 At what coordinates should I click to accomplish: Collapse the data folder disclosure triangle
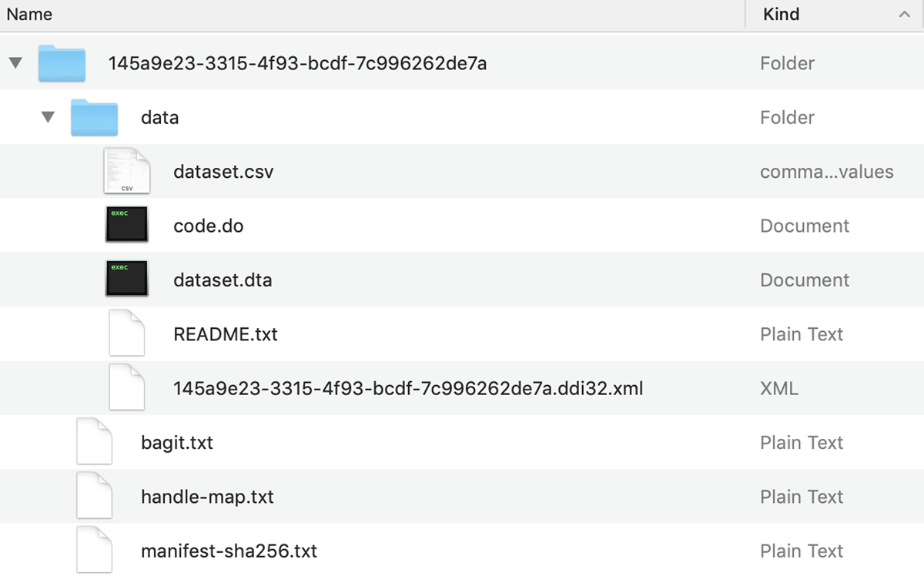pos(48,117)
